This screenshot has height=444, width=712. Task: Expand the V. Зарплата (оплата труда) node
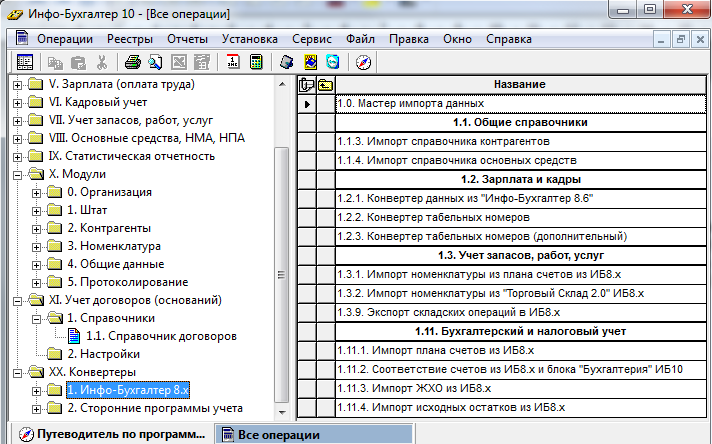(x=17, y=85)
